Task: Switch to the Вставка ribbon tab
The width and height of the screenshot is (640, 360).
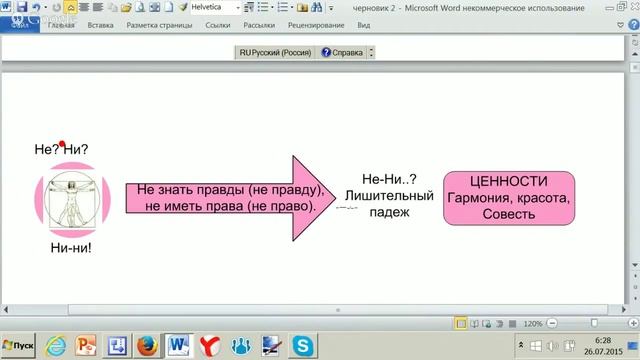Action: pos(100,25)
